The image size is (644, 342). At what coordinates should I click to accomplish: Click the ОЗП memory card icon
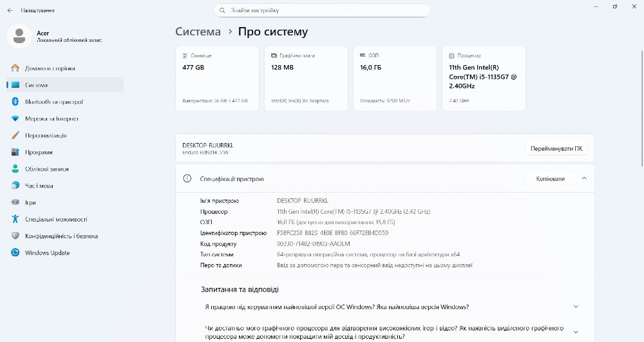click(363, 55)
